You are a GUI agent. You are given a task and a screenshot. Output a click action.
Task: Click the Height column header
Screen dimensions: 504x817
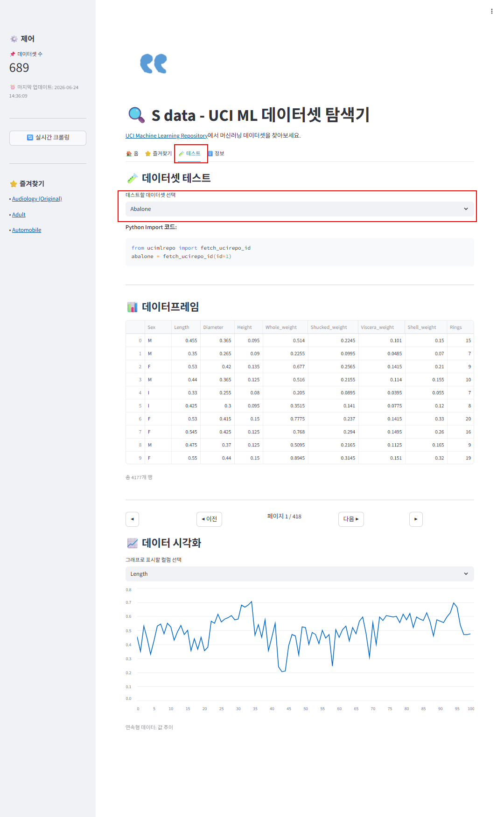click(x=248, y=327)
